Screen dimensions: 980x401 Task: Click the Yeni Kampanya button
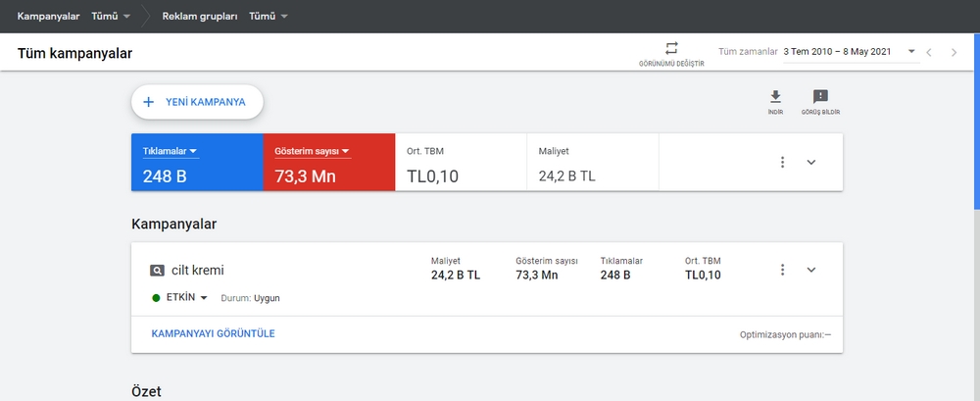197,102
